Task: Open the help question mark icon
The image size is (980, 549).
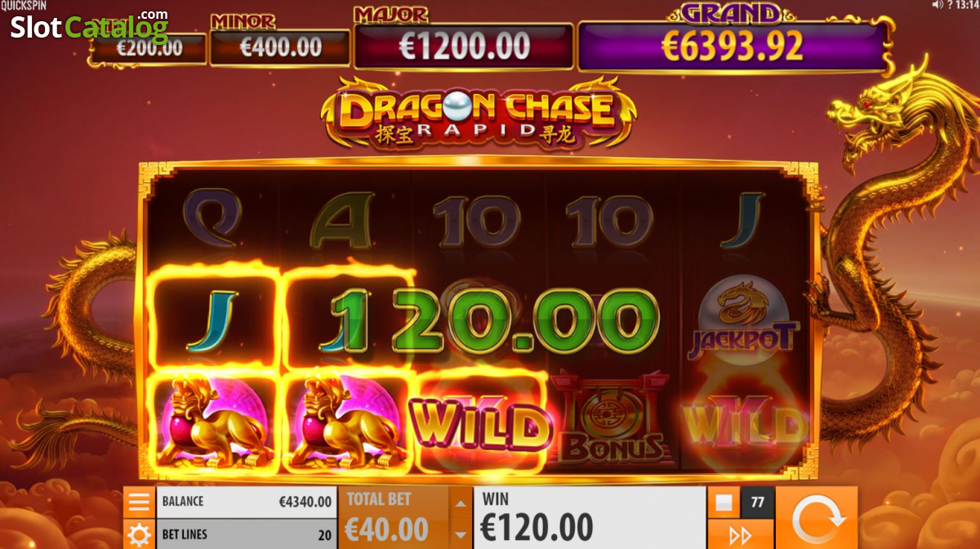Action: (950, 6)
